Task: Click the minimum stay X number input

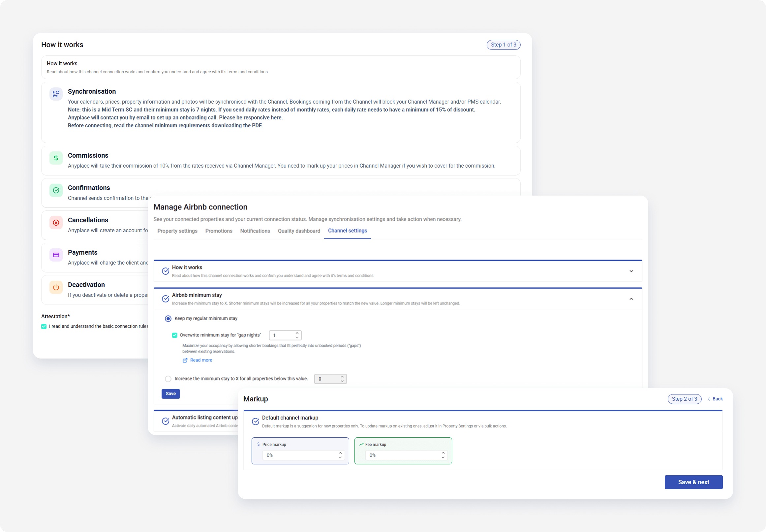Action: pyautogui.click(x=330, y=379)
